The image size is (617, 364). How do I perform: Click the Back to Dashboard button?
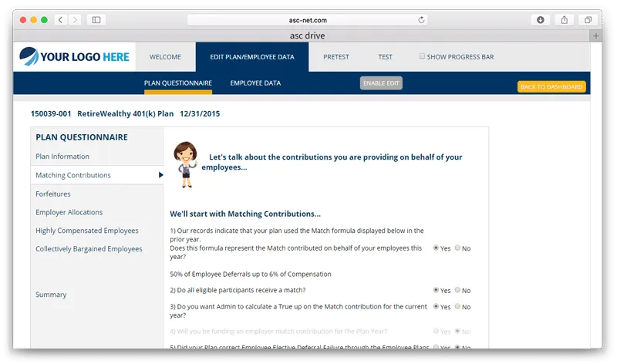pos(551,86)
